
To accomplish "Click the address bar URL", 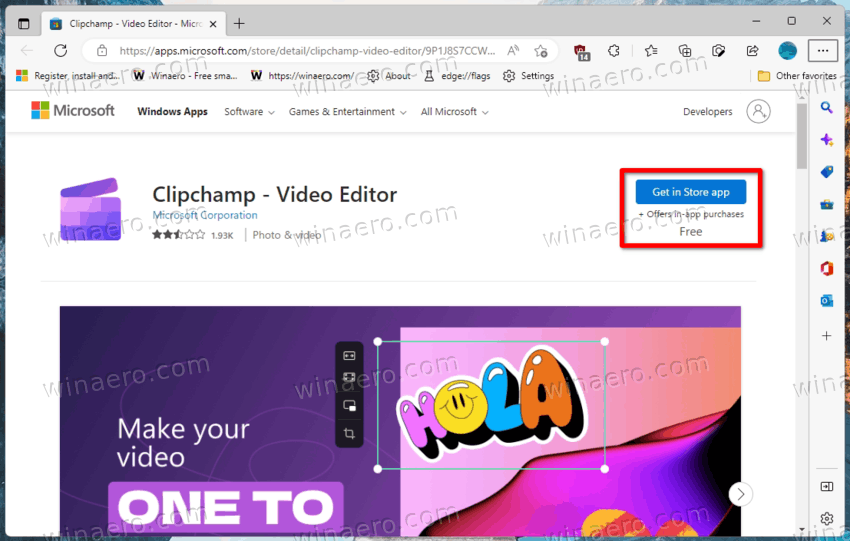I will [x=307, y=51].
